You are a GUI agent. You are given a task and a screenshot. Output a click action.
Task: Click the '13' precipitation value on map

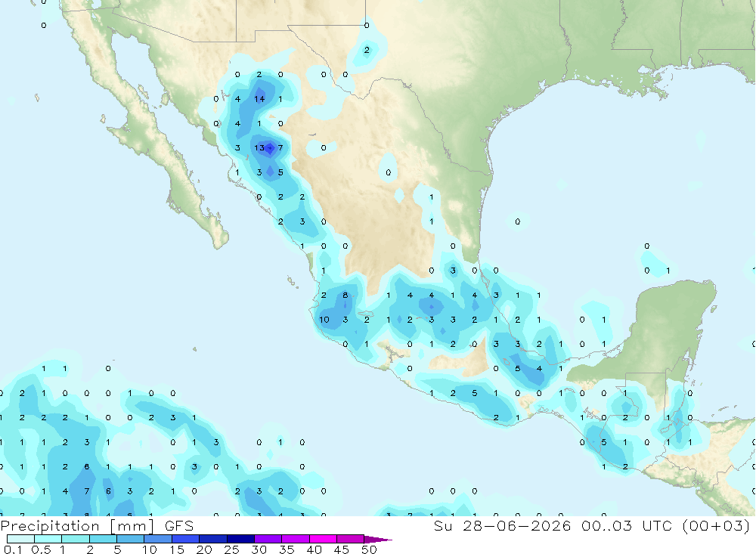click(x=259, y=147)
